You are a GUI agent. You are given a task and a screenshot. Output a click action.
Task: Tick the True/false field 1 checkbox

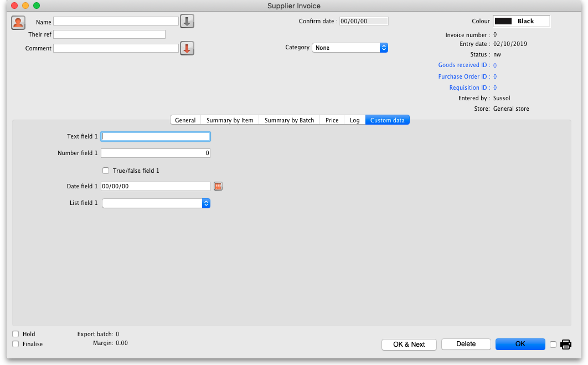pos(106,171)
